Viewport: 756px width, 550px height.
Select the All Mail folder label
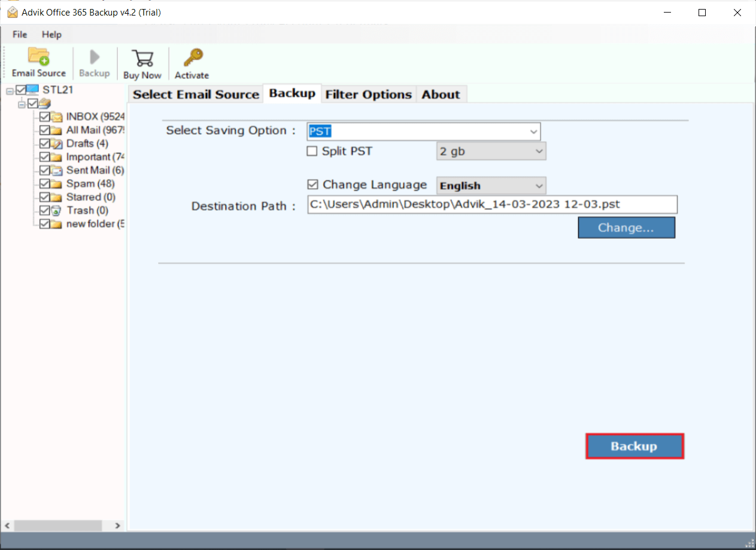(x=95, y=130)
